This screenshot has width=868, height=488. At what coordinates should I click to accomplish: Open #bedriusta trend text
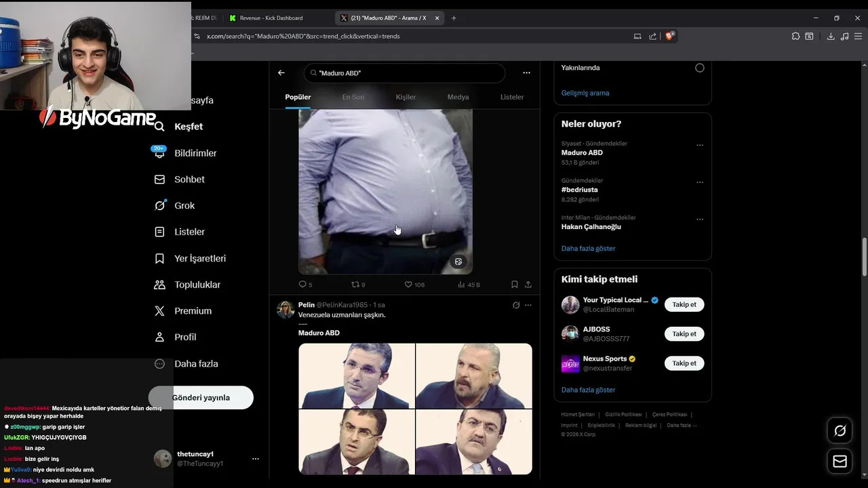(580, 190)
